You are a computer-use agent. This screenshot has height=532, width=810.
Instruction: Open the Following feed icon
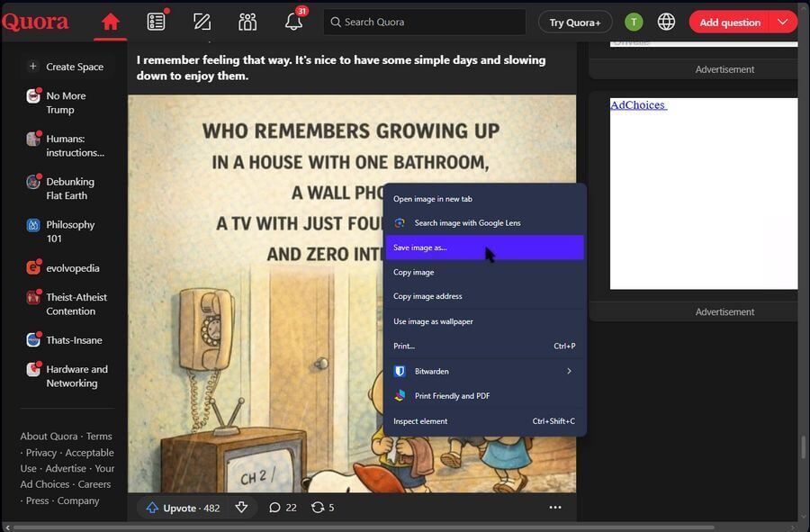tap(157, 22)
